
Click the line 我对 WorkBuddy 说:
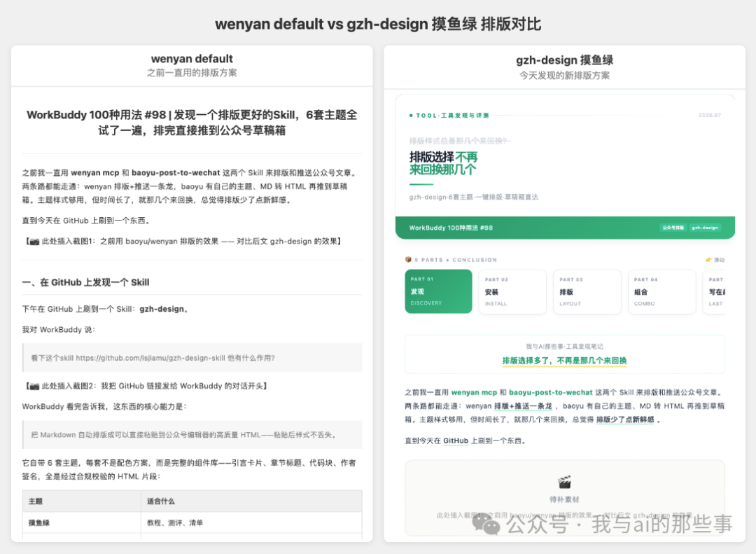click(x=59, y=330)
